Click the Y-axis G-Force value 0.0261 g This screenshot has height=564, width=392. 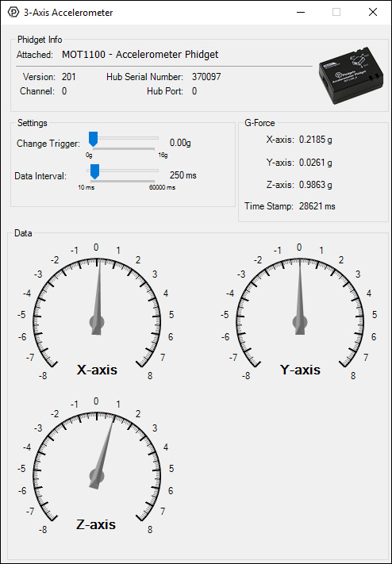pos(316,163)
